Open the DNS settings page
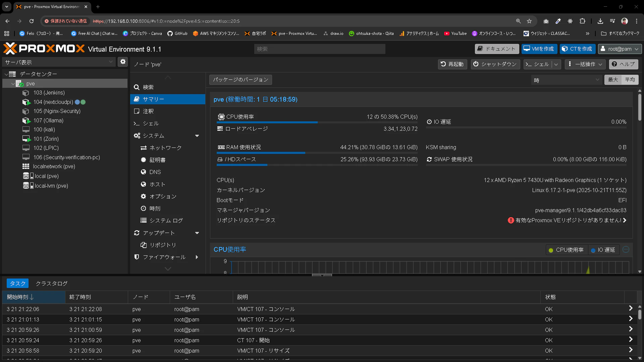The image size is (644, 362). [155, 172]
